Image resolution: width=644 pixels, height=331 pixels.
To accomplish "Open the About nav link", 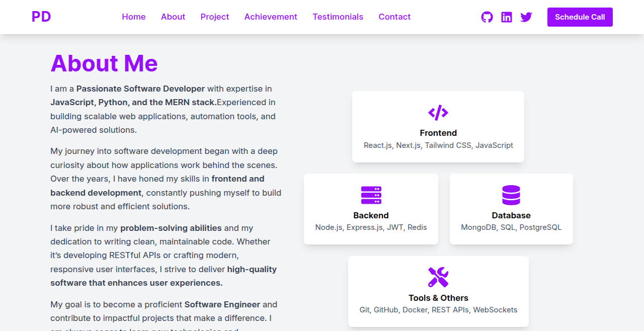I will [173, 17].
